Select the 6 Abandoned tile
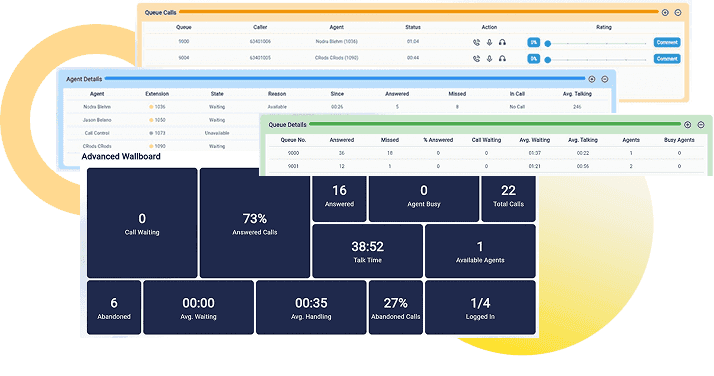Image resolution: width=714 pixels, height=376 pixels. click(x=114, y=307)
